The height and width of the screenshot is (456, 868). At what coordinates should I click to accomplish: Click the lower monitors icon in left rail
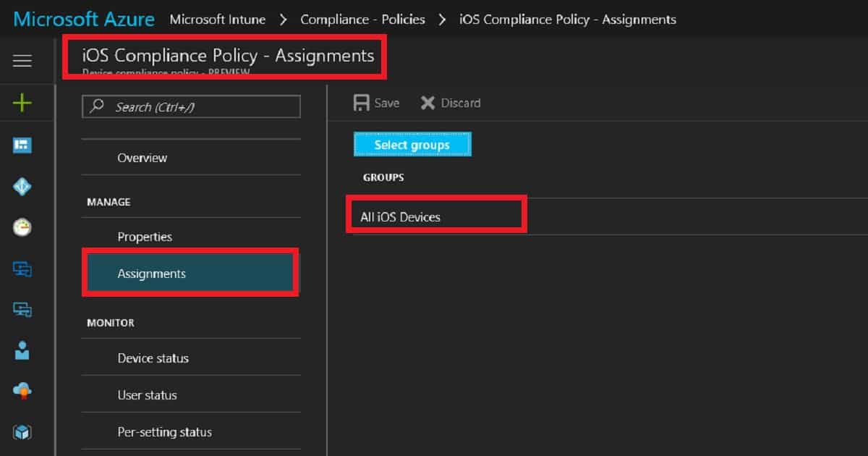(22, 310)
